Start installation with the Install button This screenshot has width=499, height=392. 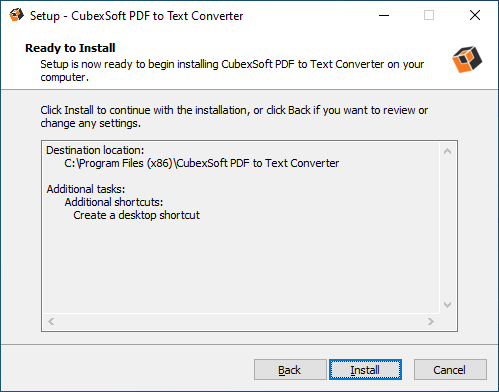365,370
